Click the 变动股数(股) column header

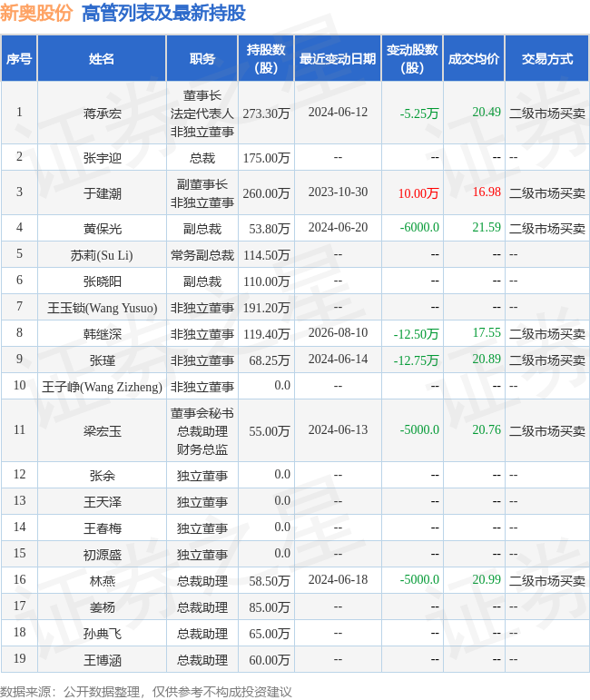pos(412,58)
